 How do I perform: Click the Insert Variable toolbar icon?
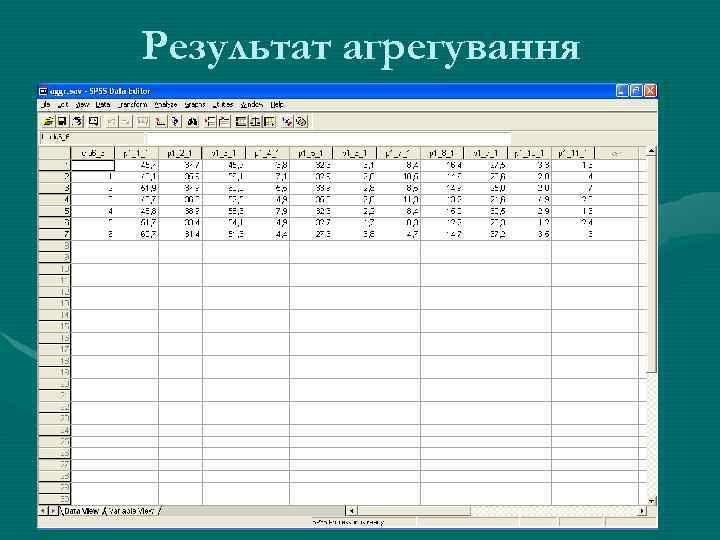pos(224,122)
